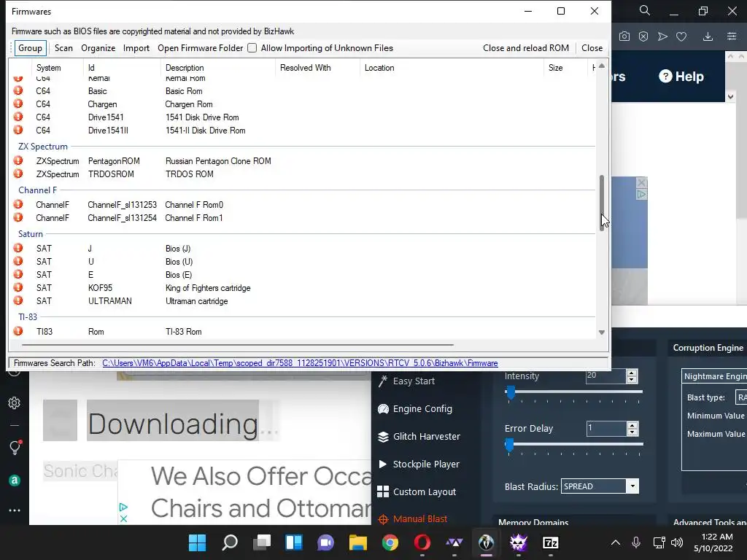Open Engine Config in RTC menu

(415, 408)
